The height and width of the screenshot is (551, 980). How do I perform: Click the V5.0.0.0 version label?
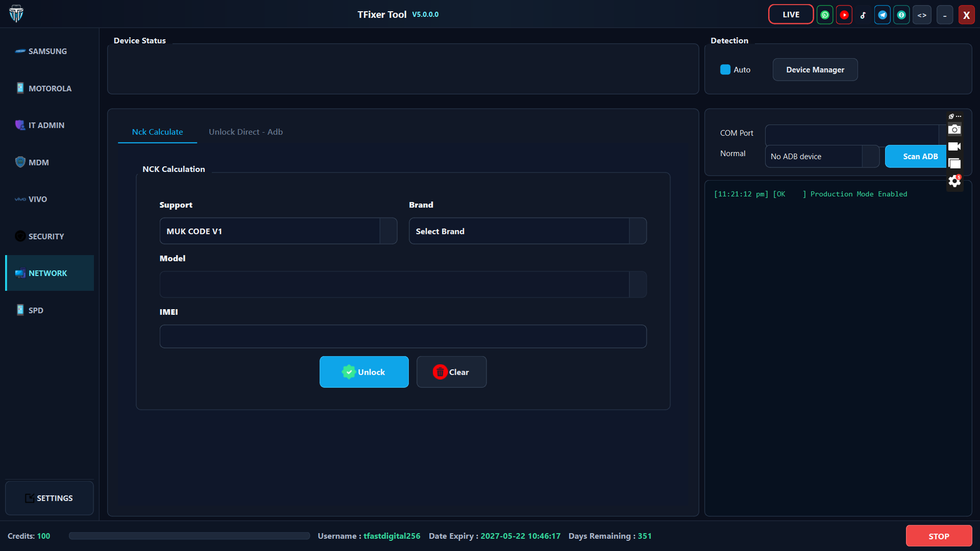click(x=425, y=14)
